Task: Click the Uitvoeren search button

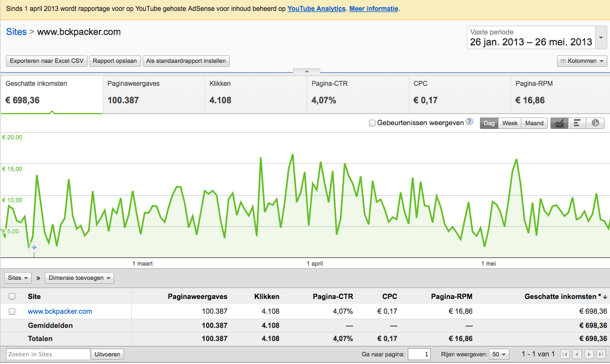Action: coord(107,354)
